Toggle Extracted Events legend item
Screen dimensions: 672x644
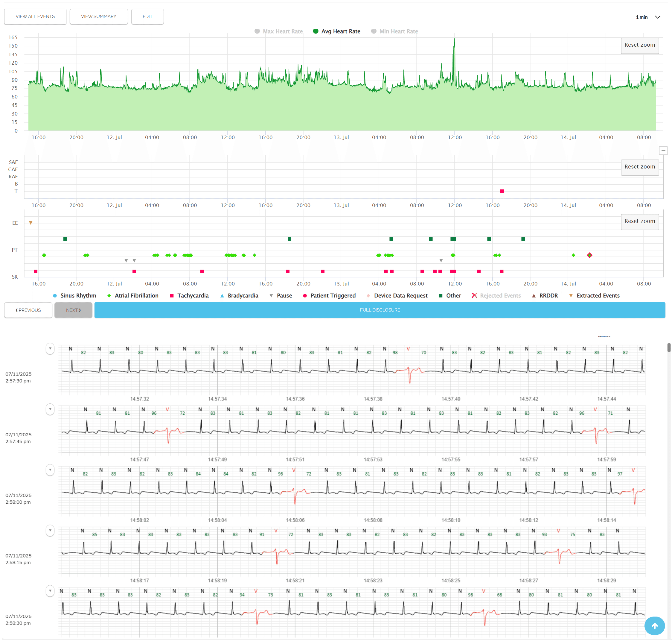[594, 295]
